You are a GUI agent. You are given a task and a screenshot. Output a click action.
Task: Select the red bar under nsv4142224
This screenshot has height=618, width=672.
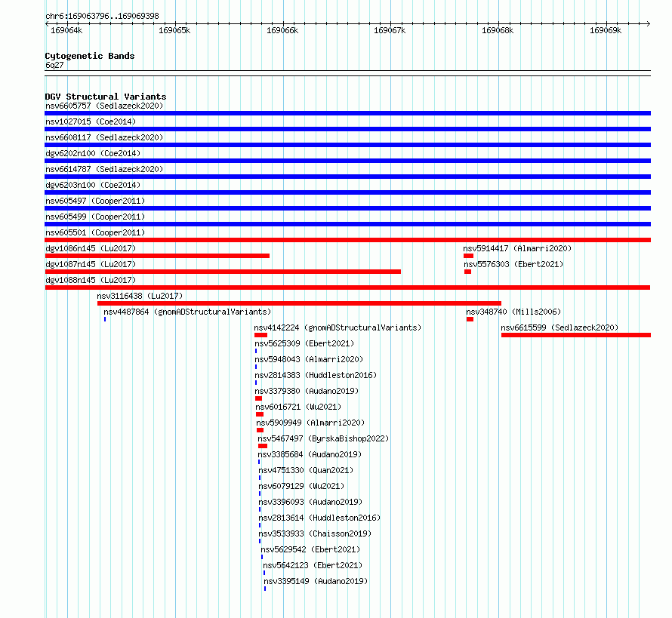coord(260,335)
